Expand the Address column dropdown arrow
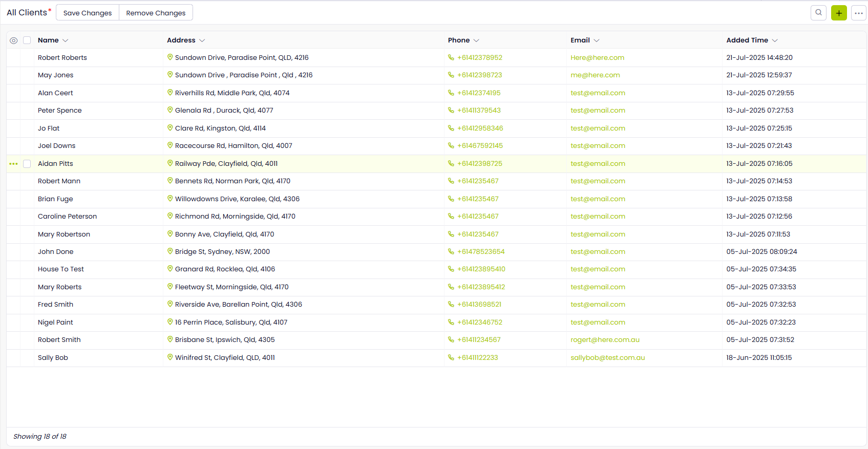Image resolution: width=868 pixels, height=449 pixels. click(x=202, y=40)
